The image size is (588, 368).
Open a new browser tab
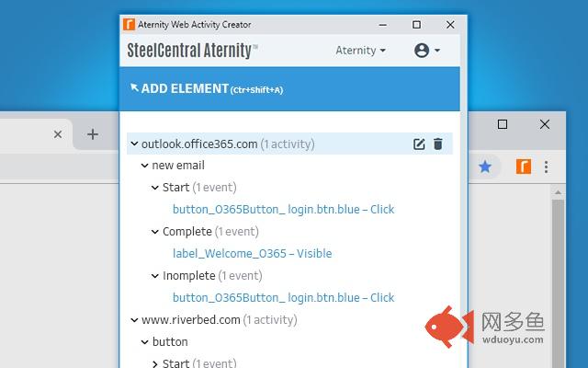coord(92,134)
